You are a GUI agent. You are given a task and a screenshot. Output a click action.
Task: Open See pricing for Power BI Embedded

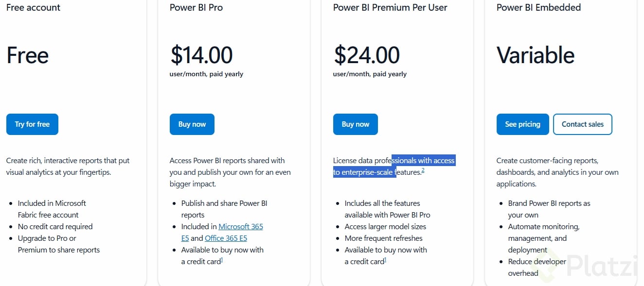tap(522, 124)
